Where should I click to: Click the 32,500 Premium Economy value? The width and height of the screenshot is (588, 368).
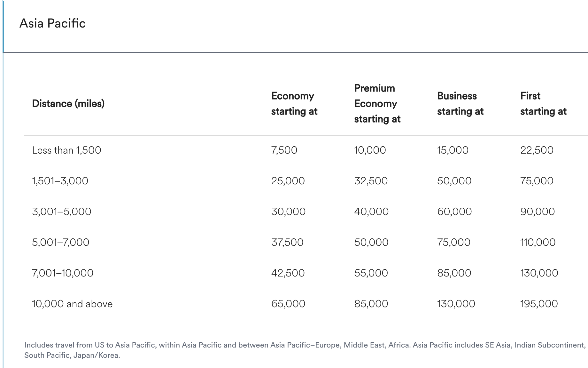[371, 181]
